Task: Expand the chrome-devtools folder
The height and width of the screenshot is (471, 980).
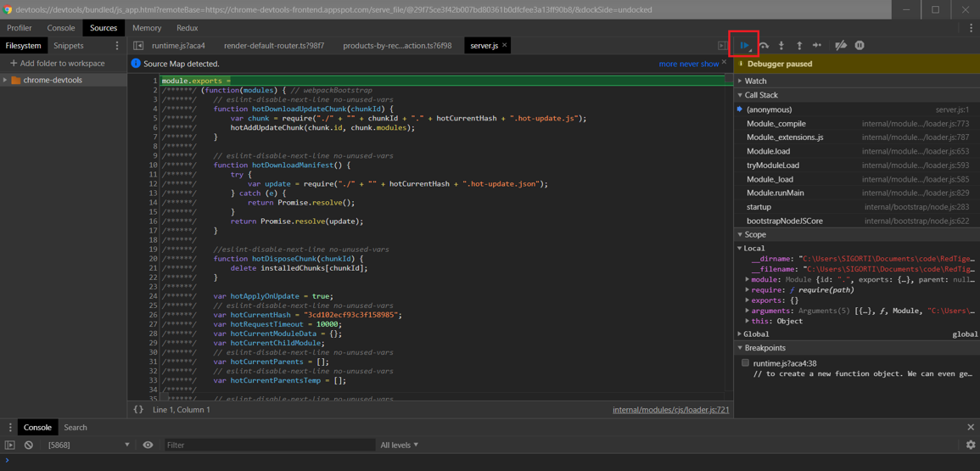Action: (x=6, y=80)
